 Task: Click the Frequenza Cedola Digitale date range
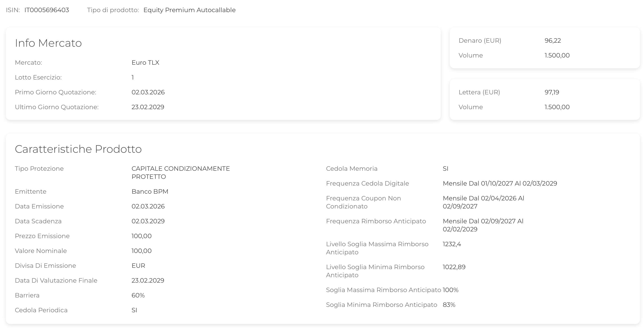pos(500,183)
